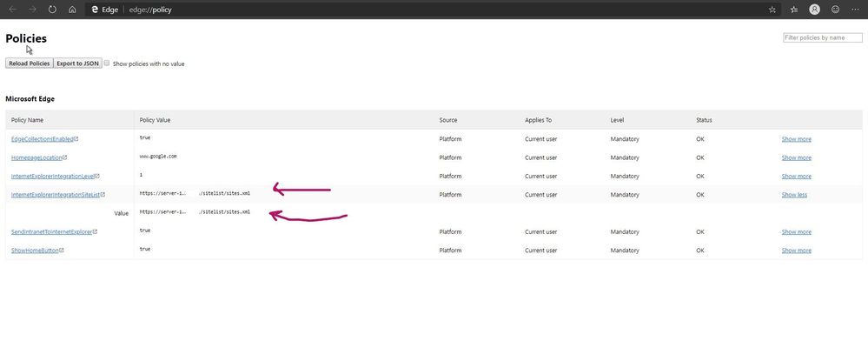Add this page to favorites star

tap(772, 10)
